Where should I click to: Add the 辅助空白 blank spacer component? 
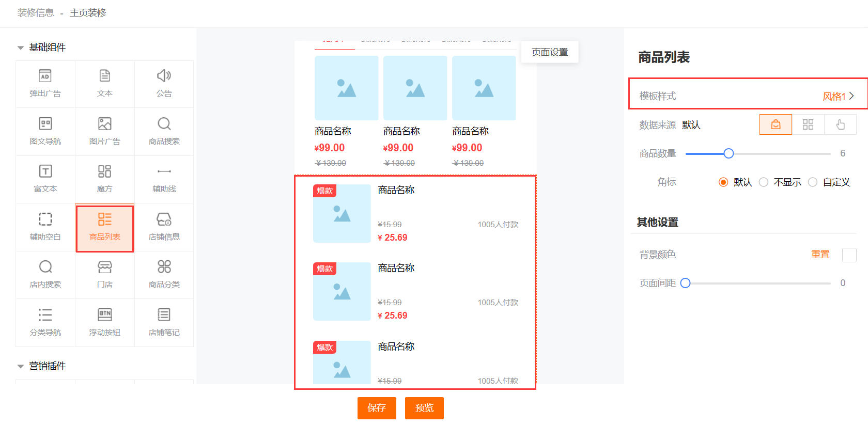[x=45, y=227]
